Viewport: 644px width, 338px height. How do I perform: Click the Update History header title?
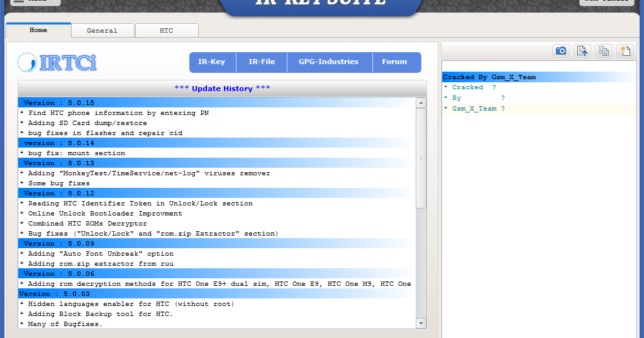coord(222,88)
